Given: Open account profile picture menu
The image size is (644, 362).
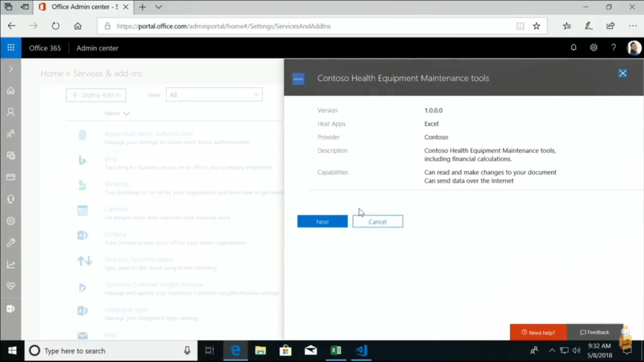Looking at the screenshot, I should tap(634, 48).
